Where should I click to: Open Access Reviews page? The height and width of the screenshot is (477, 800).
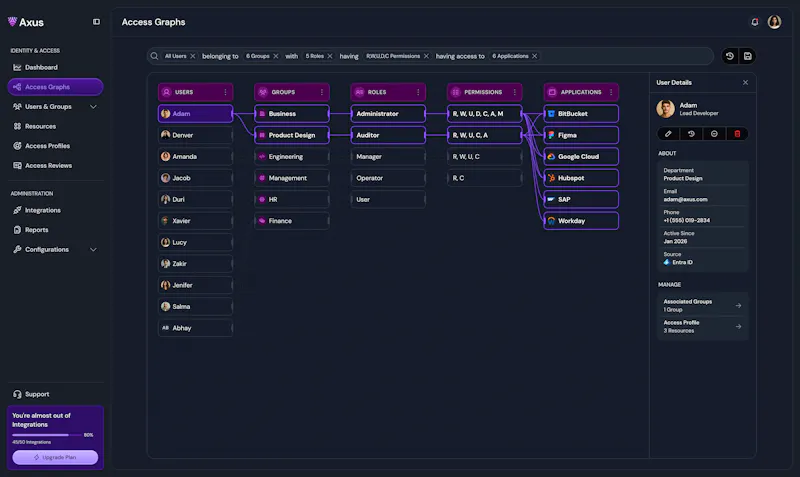coord(55,165)
